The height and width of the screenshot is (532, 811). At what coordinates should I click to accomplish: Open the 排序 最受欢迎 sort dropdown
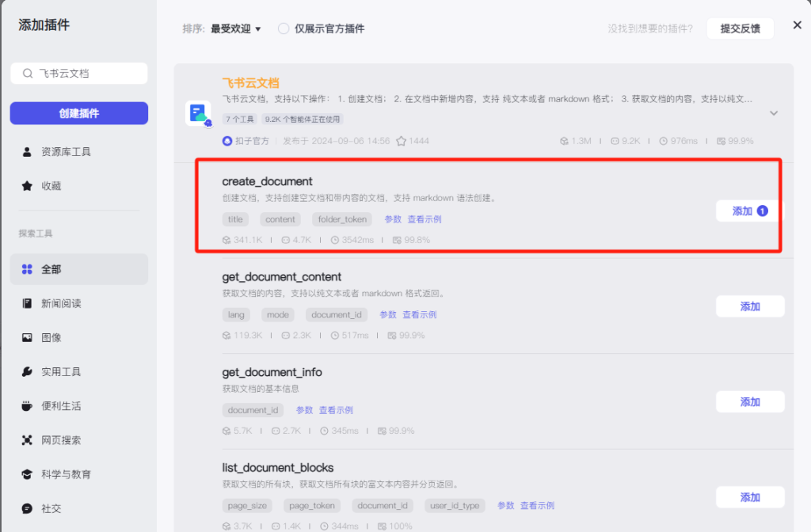(235, 28)
